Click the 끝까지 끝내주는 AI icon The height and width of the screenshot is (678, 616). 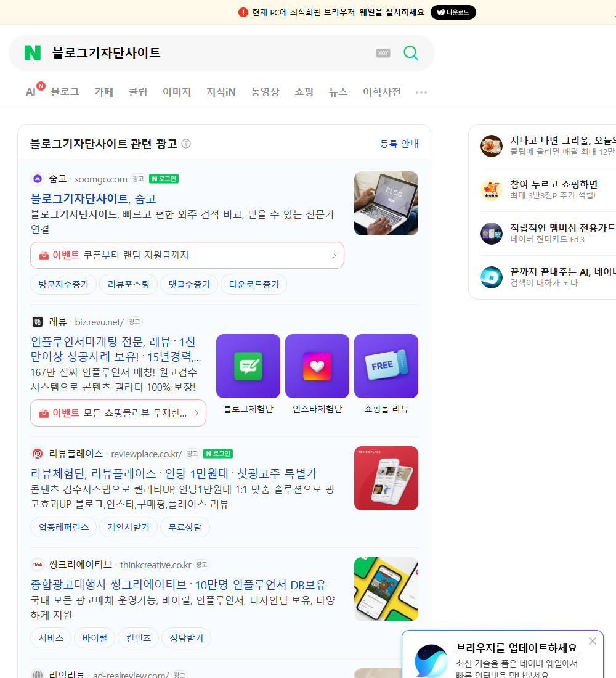click(492, 277)
